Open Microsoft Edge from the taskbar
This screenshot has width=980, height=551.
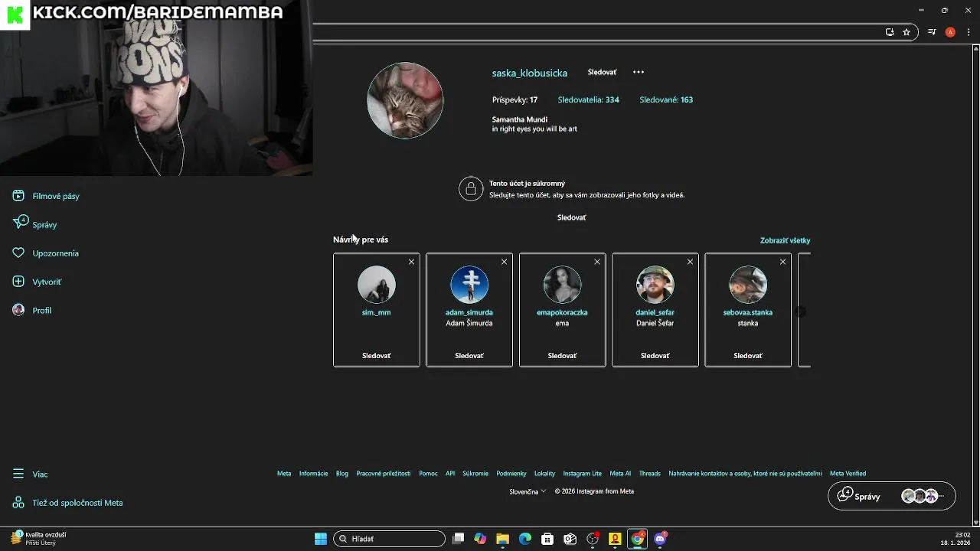click(525, 539)
